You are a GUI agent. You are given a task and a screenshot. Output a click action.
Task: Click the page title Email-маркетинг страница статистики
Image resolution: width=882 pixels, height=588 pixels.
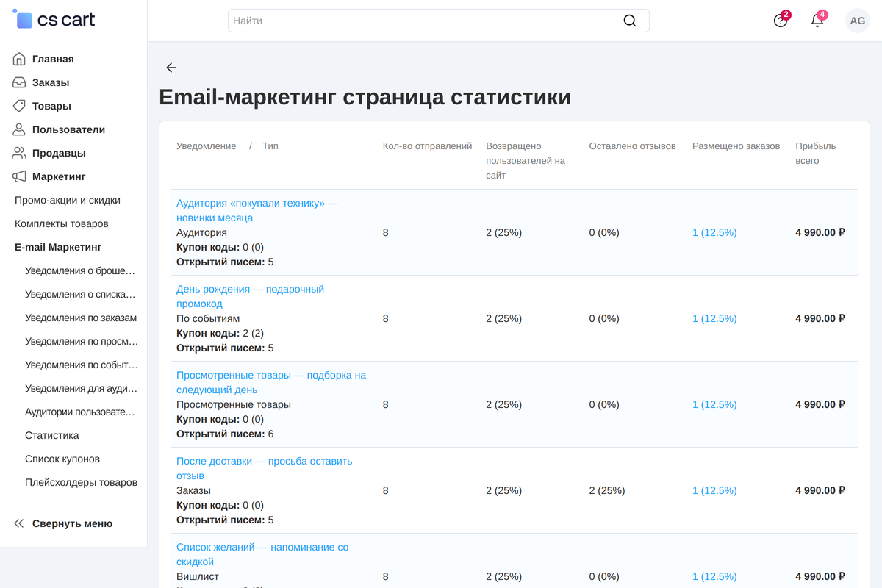[x=365, y=97]
